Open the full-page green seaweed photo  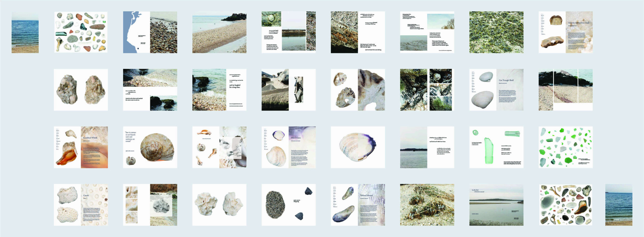pyautogui.click(x=496, y=32)
